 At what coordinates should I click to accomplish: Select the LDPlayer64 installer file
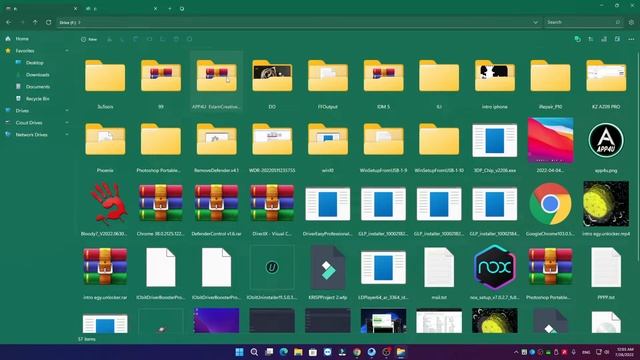383,273
